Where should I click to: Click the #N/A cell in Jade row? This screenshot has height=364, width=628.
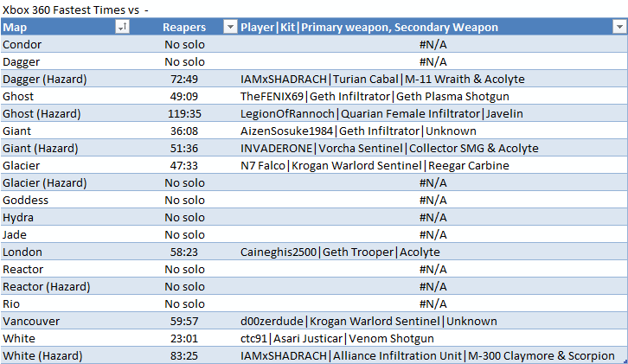click(x=433, y=234)
